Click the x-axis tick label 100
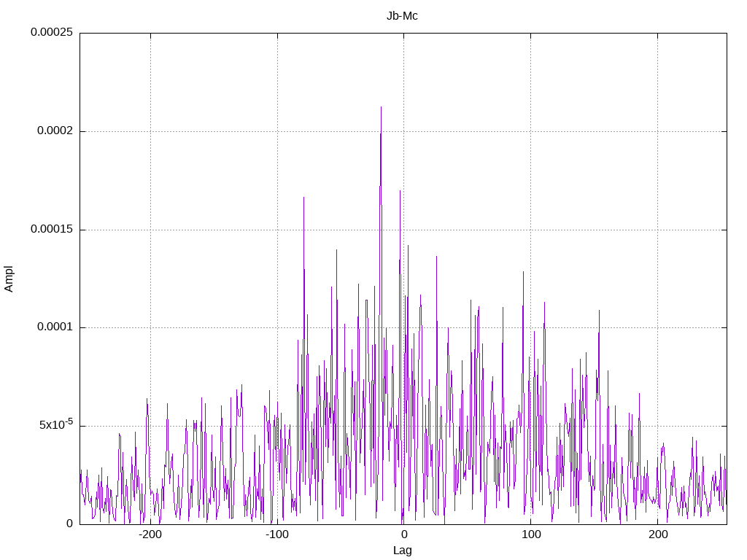Viewport: 747px width, 560px height. pyautogui.click(x=531, y=534)
